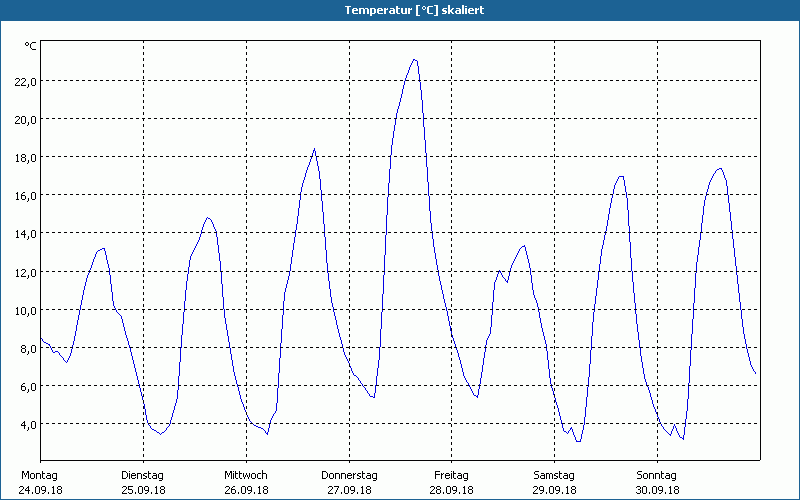
Task: Click the Dienstag day label
Action: tap(143, 476)
